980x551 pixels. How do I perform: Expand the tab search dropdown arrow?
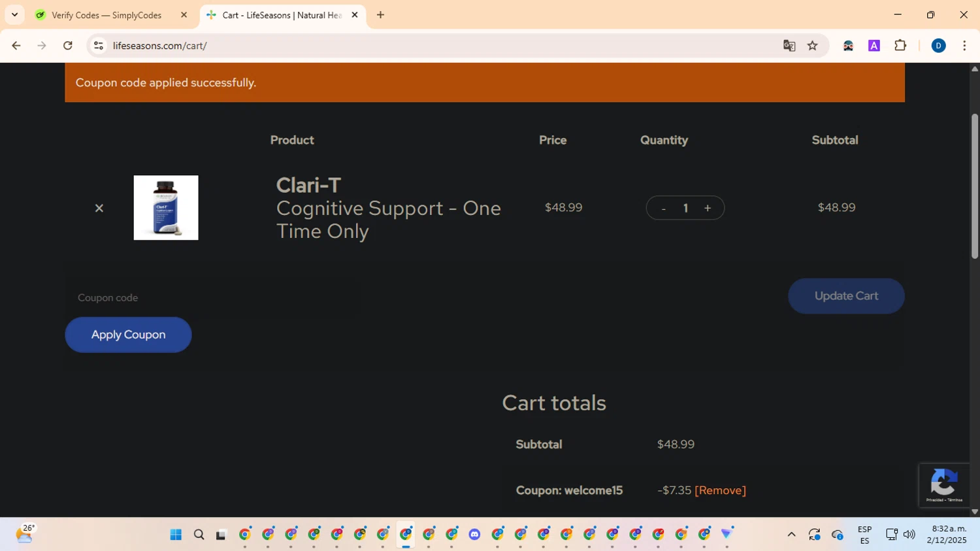[x=14, y=15]
